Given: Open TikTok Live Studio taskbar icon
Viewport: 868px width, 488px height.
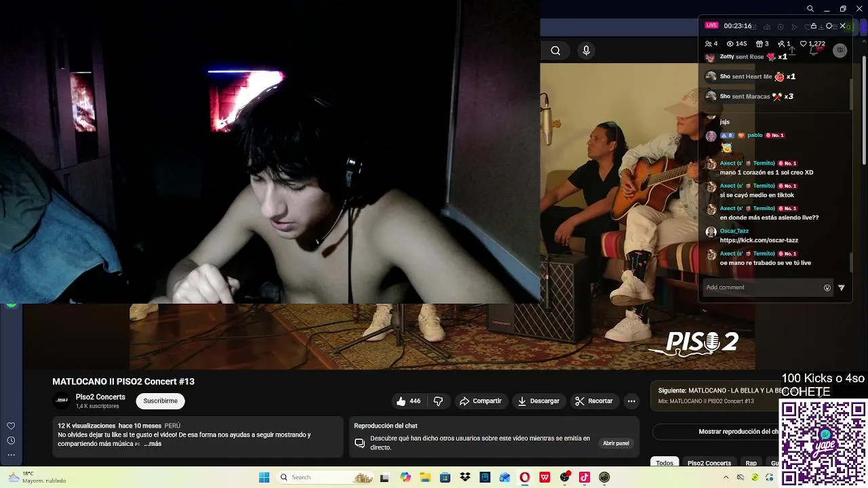Looking at the screenshot, I should (x=585, y=477).
